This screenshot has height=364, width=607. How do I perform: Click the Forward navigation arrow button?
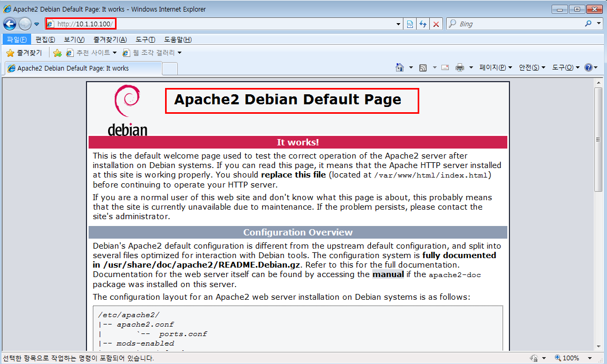25,24
